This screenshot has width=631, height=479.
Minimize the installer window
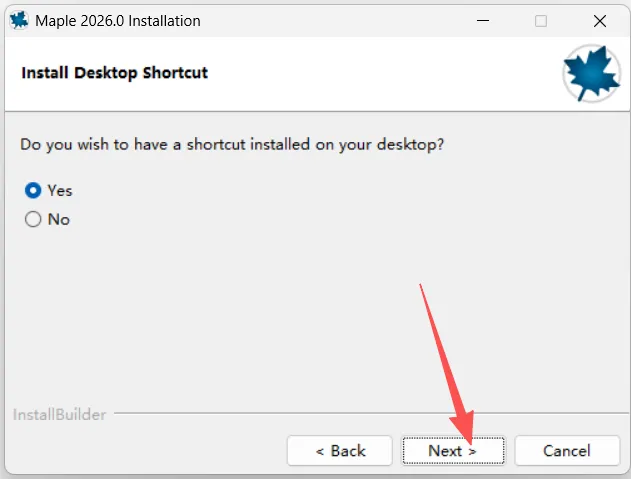point(483,21)
